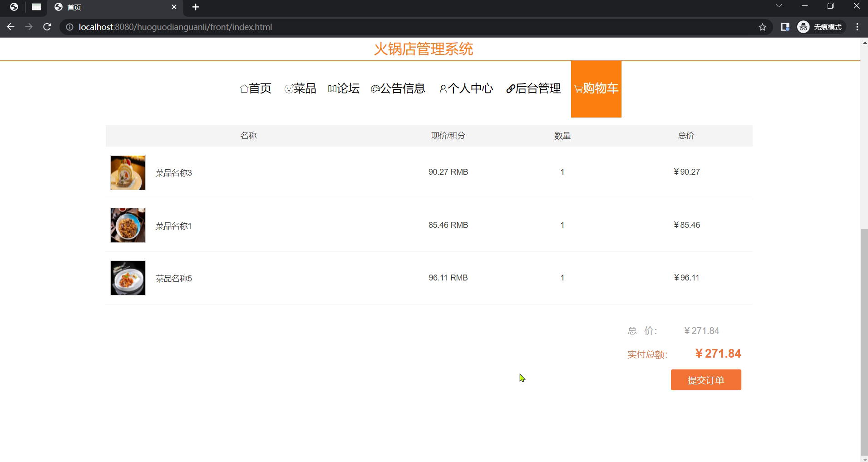The height and width of the screenshot is (462, 868).
Task: Close the 首页 browser tab
Action: (174, 7)
